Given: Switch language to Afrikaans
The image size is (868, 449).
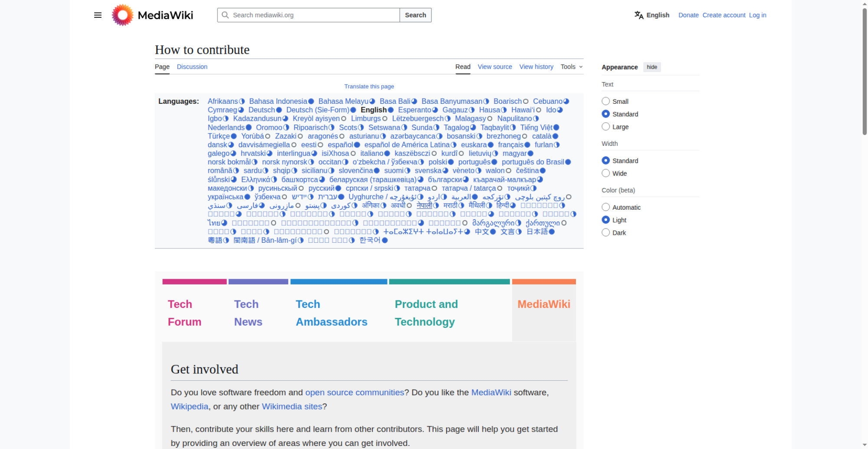Looking at the screenshot, I should click(223, 101).
